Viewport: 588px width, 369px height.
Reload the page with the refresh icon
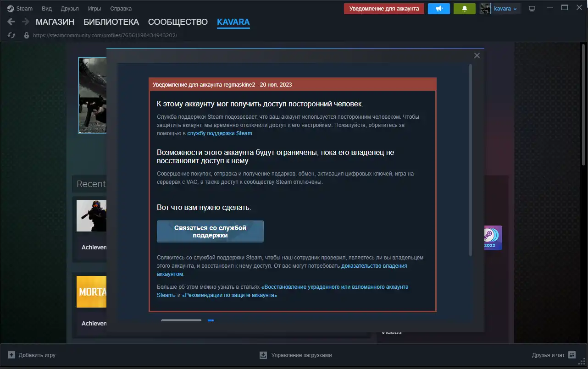pos(11,35)
